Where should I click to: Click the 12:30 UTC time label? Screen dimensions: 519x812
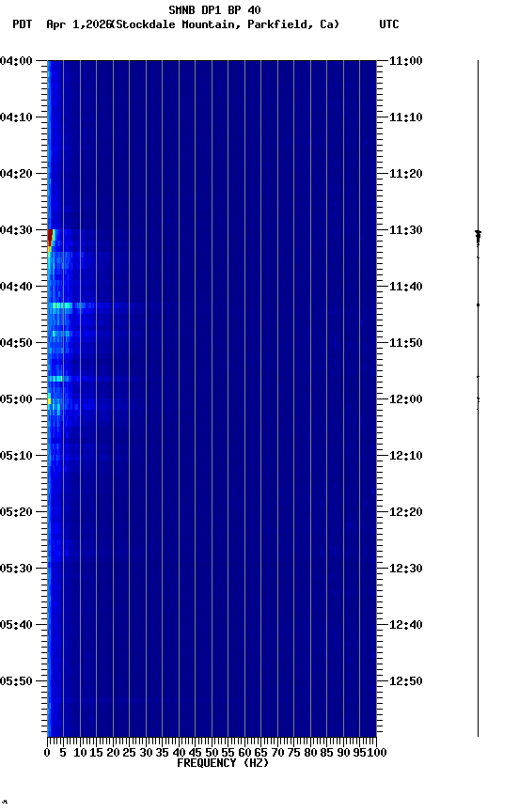(x=405, y=569)
